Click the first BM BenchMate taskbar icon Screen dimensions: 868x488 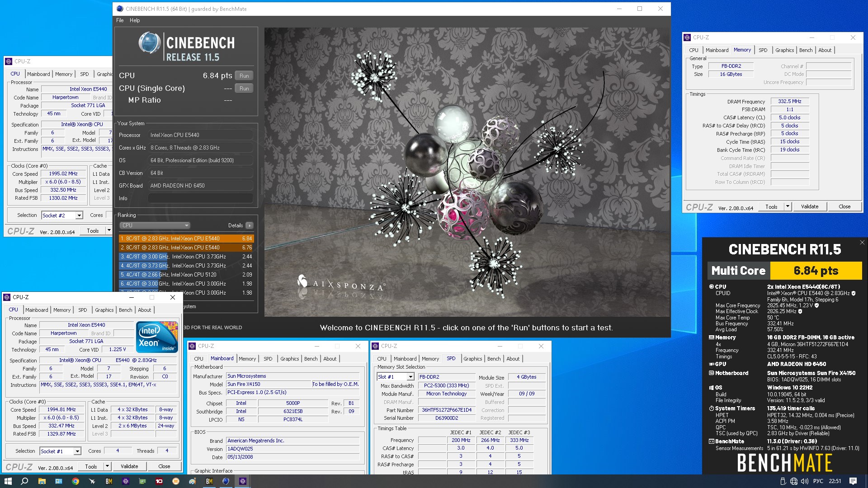[109, 481]
